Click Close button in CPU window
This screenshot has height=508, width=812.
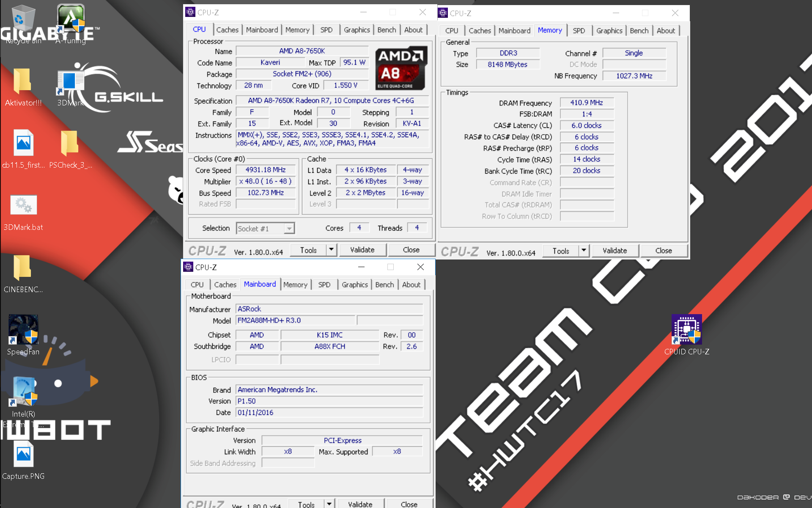pos(411,250)
